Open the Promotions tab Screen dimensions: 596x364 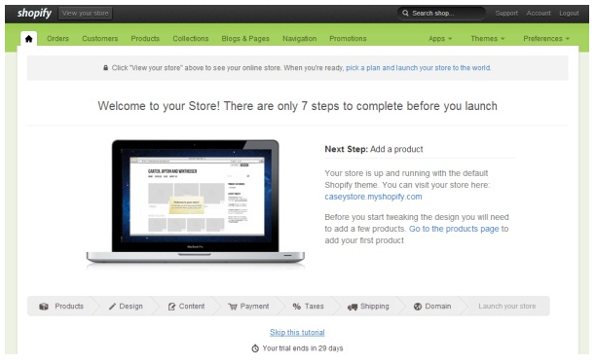pos(348,38)
